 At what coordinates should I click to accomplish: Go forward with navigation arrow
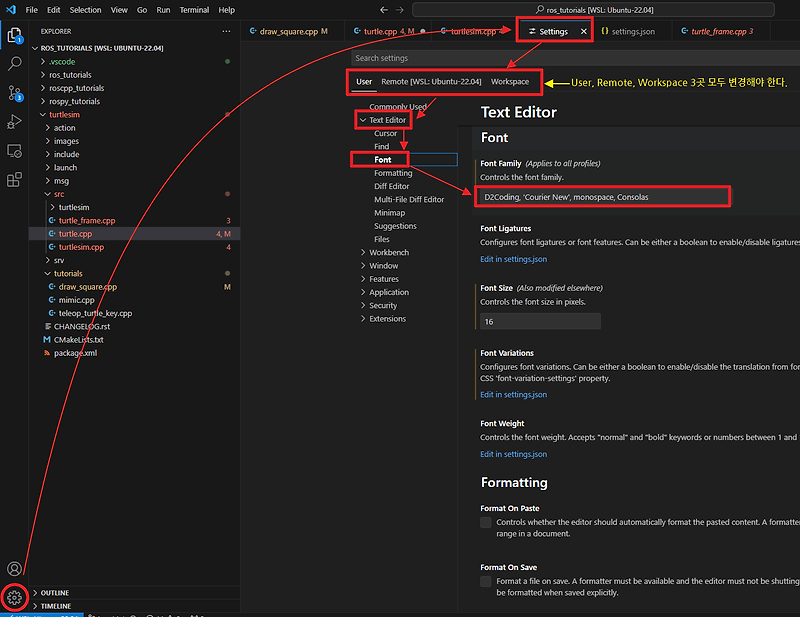coord(399,10)
